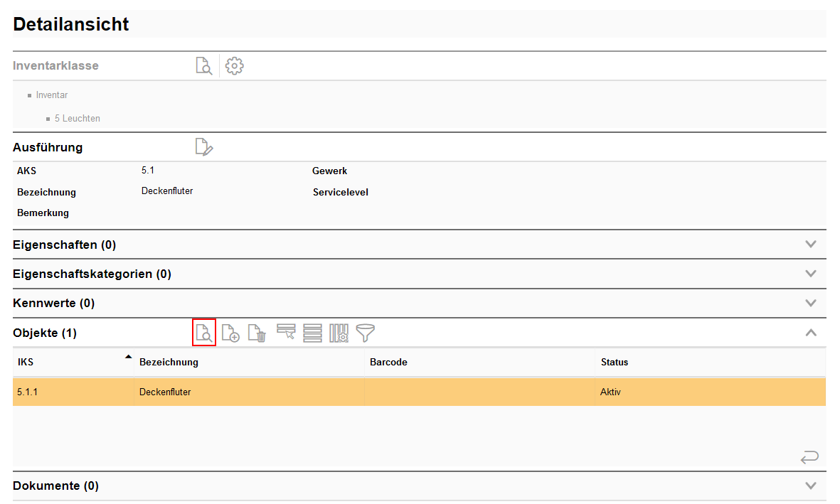Select the 5 Leuchten tree node
The width and height of the screenshot is (840, 504).
click(x=77, y=119)
